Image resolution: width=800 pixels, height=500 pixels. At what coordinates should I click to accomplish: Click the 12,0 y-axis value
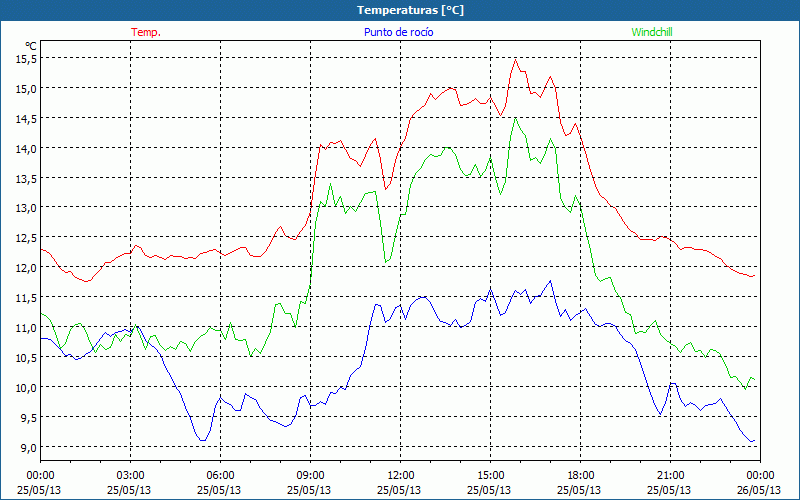click(27, 267)
